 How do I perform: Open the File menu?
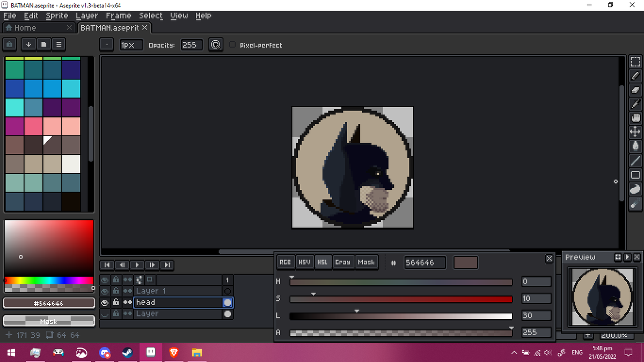point(10,16)
